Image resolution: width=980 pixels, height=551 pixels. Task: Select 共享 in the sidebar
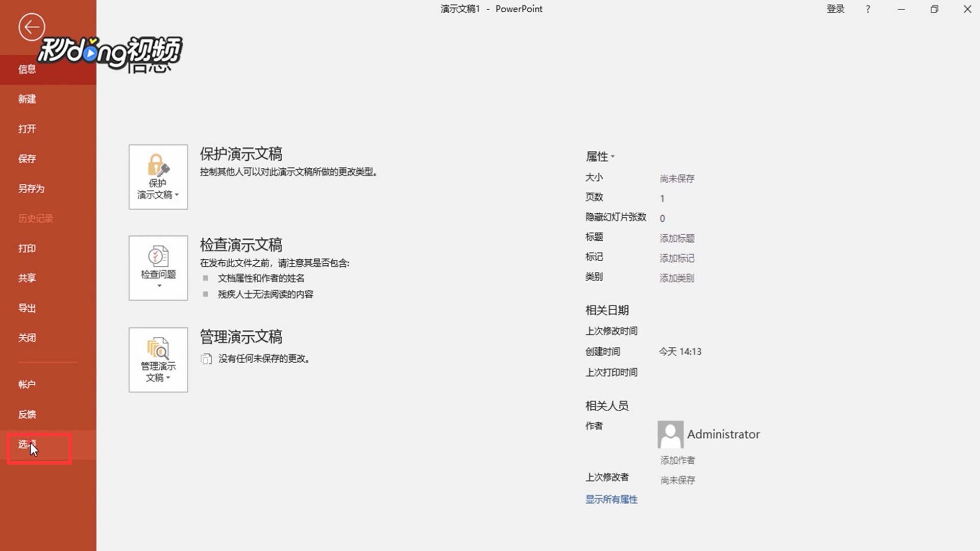click(48, 278)
